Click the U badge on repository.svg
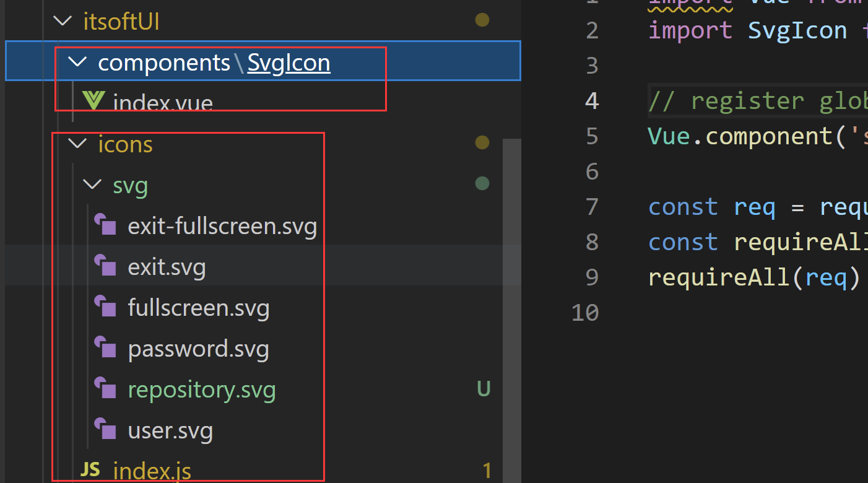Screen dimensions: 868x483 [x=484, y=389]
